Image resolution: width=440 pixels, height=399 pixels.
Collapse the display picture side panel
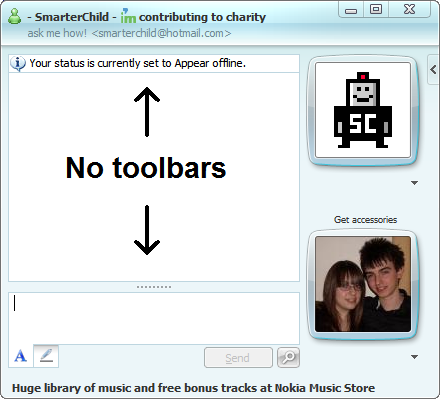point(433,70)
